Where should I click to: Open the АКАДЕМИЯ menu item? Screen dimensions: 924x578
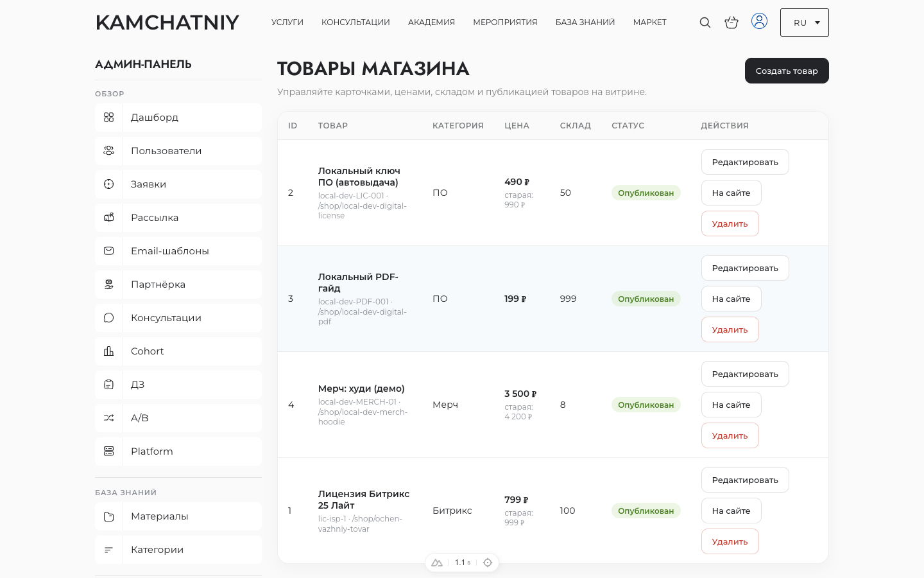(x=431, y=22)
